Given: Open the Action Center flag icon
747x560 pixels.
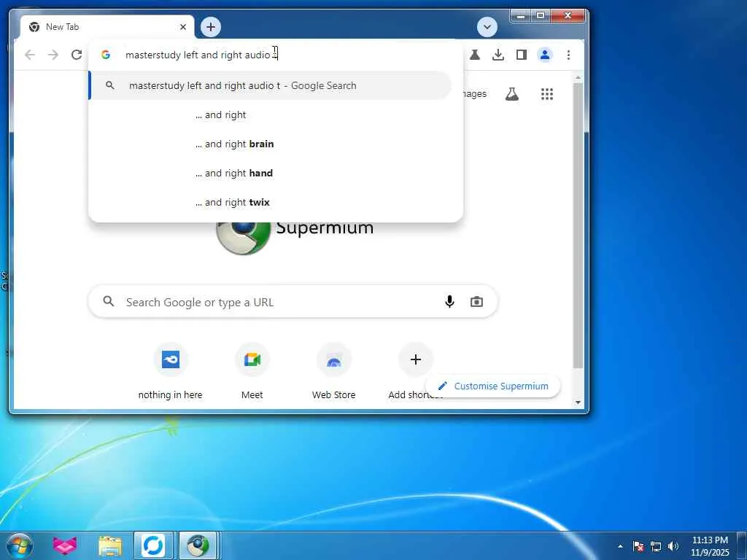Looking at the screenshot, I should (x=638, y=546).
